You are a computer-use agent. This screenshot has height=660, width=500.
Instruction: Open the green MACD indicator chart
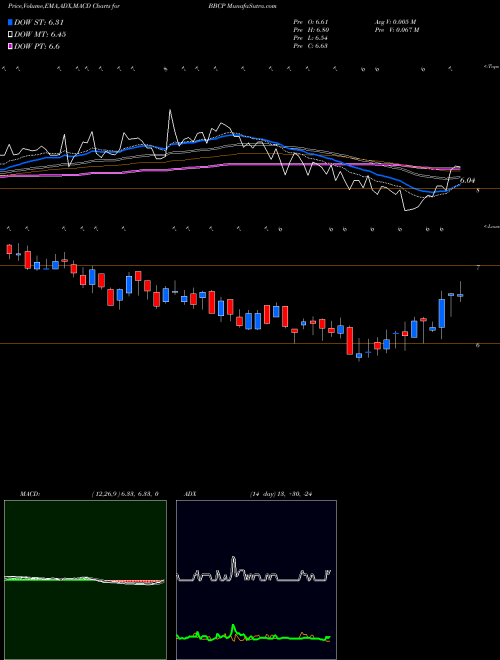(85, 580)
